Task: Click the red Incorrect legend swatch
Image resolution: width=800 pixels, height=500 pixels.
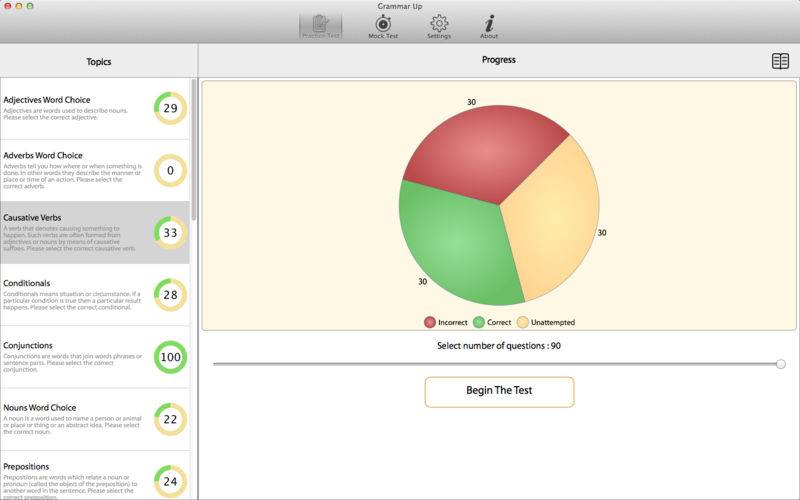Action: coord(430,322)
